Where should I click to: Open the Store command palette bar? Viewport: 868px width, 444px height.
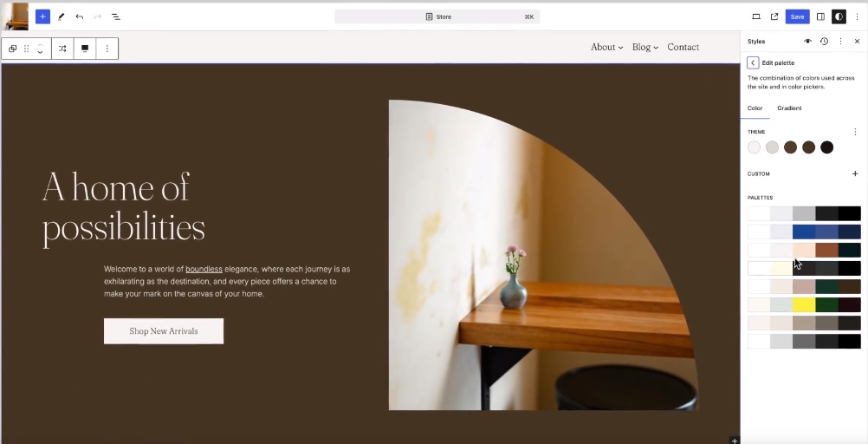437,16
